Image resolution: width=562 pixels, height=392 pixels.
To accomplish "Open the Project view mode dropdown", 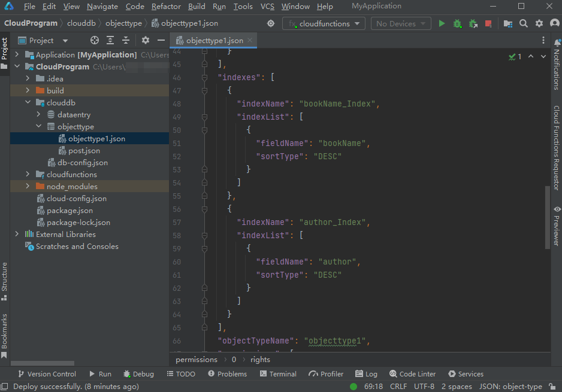I will (43, 41).
